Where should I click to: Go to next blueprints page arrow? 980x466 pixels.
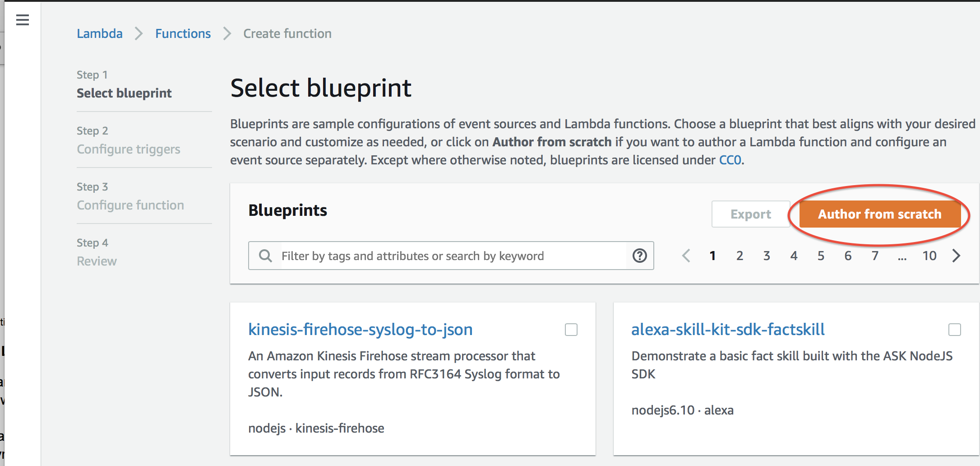click(956, 256)
